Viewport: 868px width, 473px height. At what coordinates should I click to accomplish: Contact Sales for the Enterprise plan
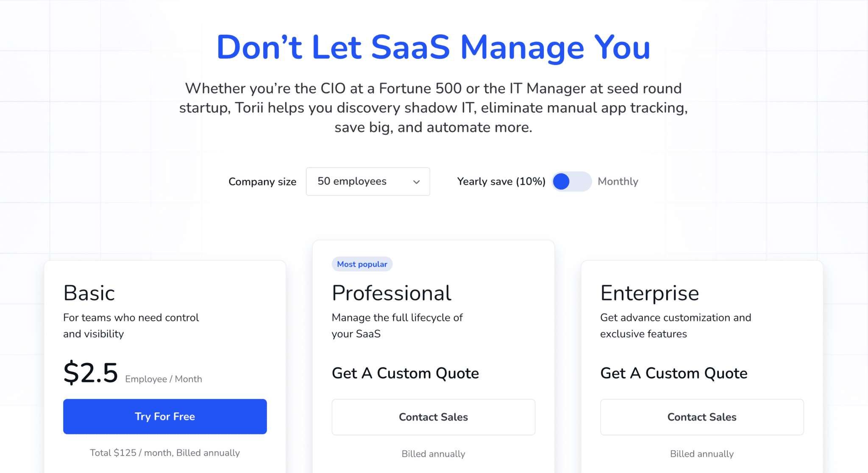click(701, 417)
